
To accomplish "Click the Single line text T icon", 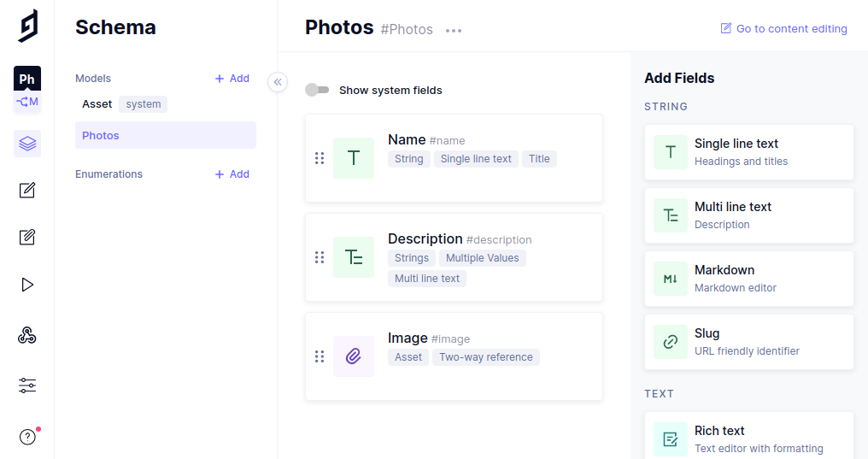I will coord(671,151).
